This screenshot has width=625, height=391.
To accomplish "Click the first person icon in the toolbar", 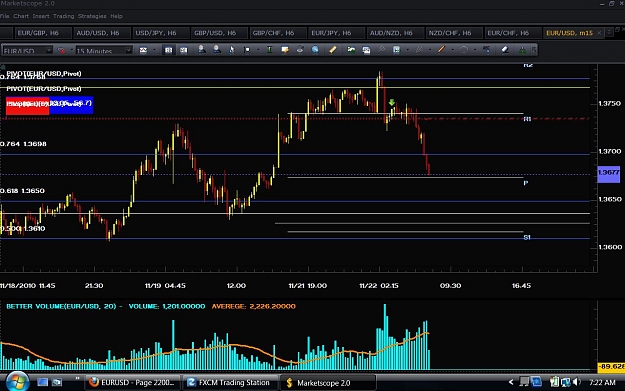I will [x=202, y=50].
